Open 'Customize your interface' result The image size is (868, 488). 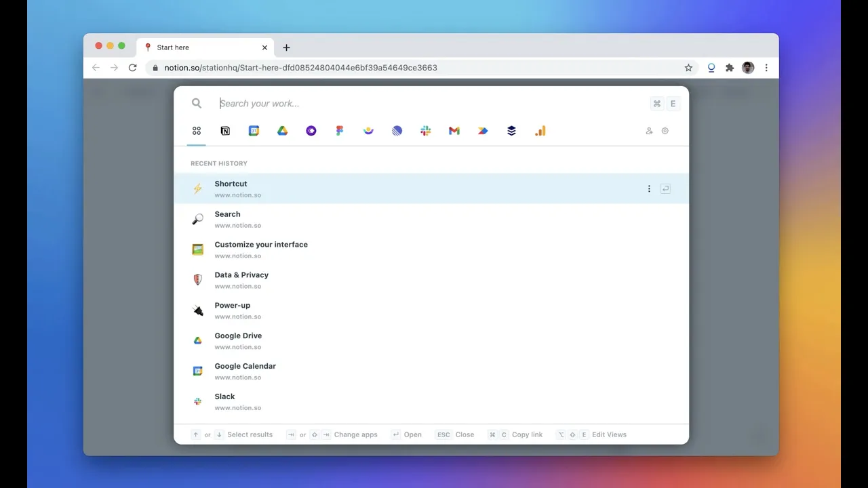coord(431,249)
